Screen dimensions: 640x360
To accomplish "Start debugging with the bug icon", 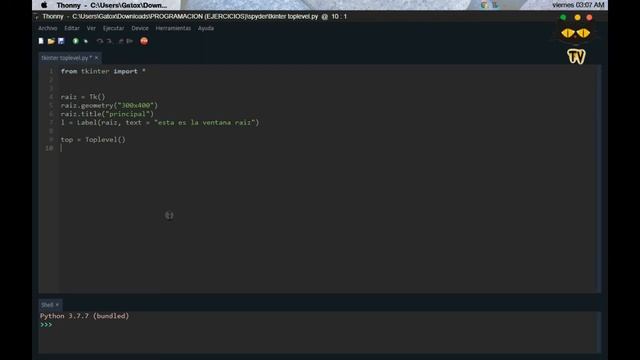I will [86, 41].
